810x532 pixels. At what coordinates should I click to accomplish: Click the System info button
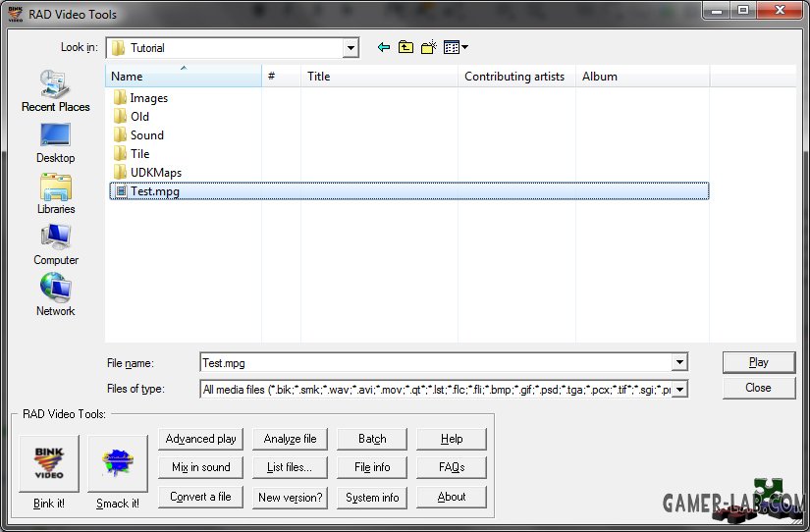(x=372, y=498)
